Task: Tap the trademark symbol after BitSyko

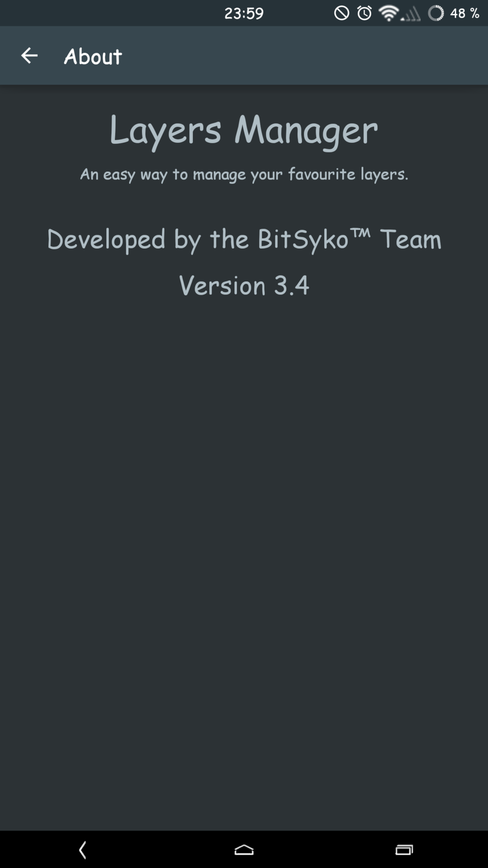Action: [360, 233]
